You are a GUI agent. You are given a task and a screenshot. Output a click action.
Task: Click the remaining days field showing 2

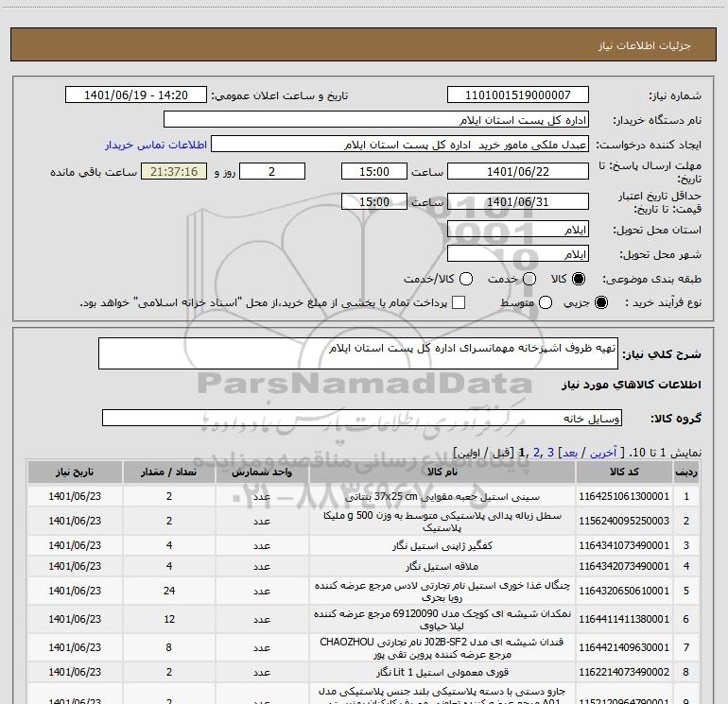point(272,171)
